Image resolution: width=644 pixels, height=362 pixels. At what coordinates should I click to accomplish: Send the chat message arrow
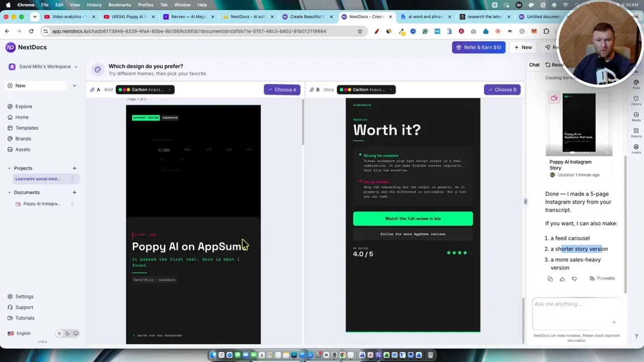coord(614,322)
